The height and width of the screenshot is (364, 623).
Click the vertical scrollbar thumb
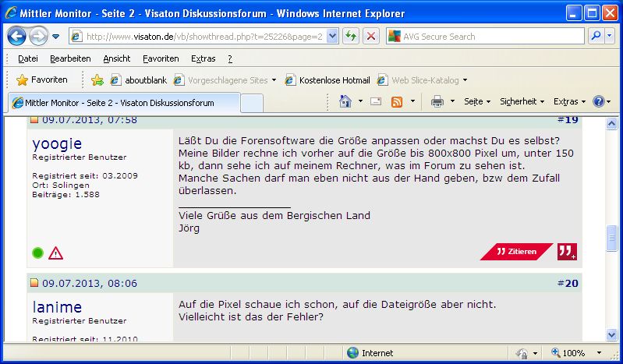pyautogui.click(x=611, y=238)
